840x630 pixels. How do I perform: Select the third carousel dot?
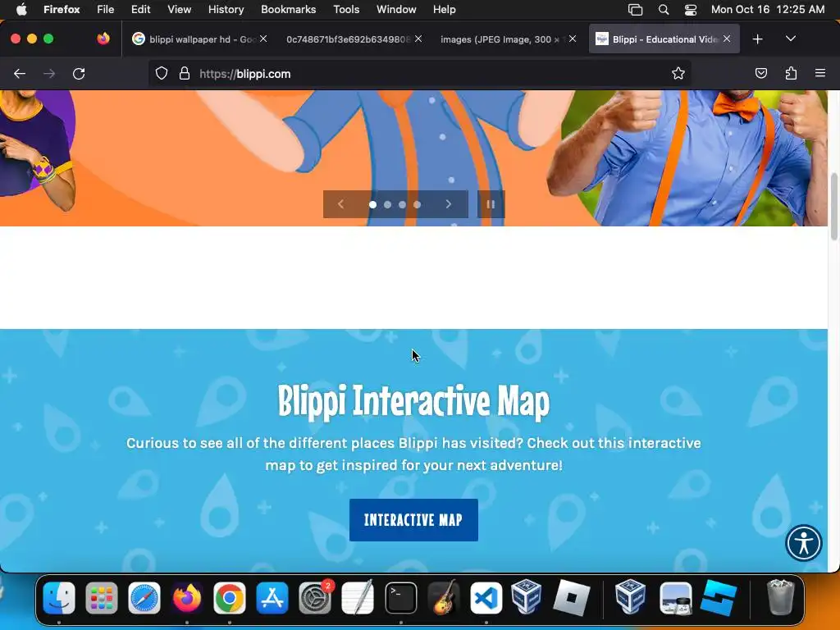click(402, 204)
